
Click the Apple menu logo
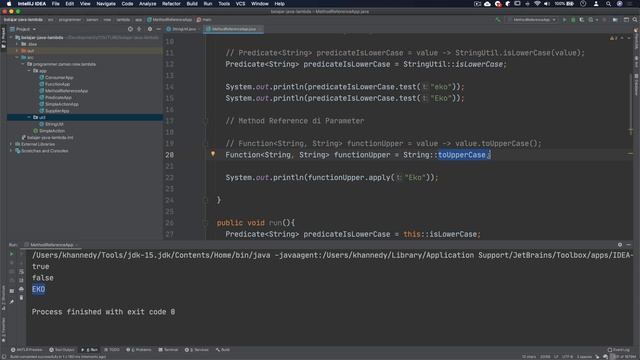click(x=9, y=4)
